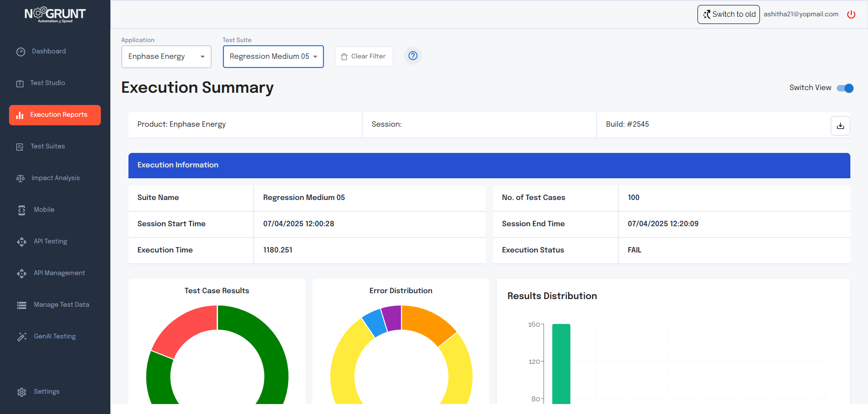
Task: Click the Build: #2545 text
Action: pyautogui.click(x=627, y=124)
